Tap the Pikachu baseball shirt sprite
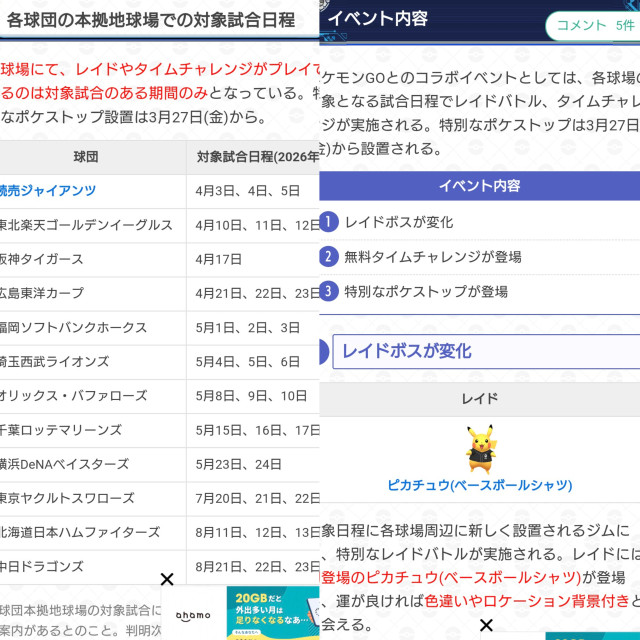This screenshot has width=640, height=640. tap(480, 449)
